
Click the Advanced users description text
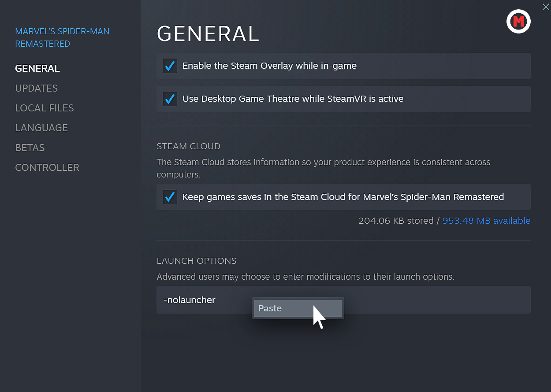pyautogui.click(x=305, y=277)
